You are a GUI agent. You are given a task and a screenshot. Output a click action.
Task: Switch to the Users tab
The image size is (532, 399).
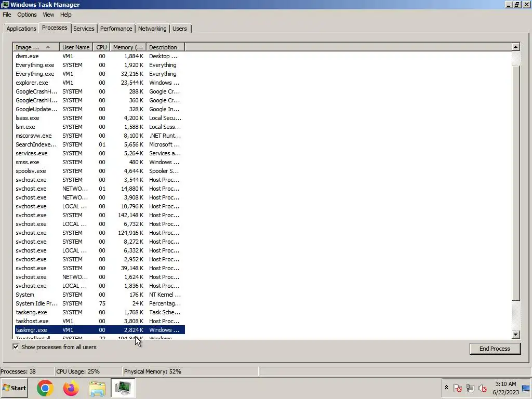tap(179, 29)
